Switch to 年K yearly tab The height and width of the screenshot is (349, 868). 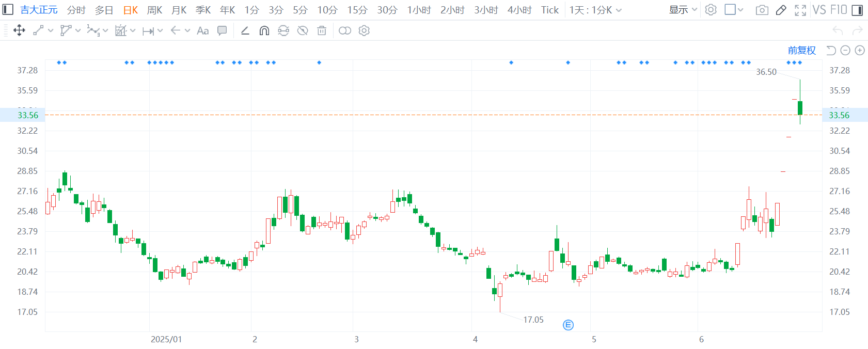coord(228,10)
